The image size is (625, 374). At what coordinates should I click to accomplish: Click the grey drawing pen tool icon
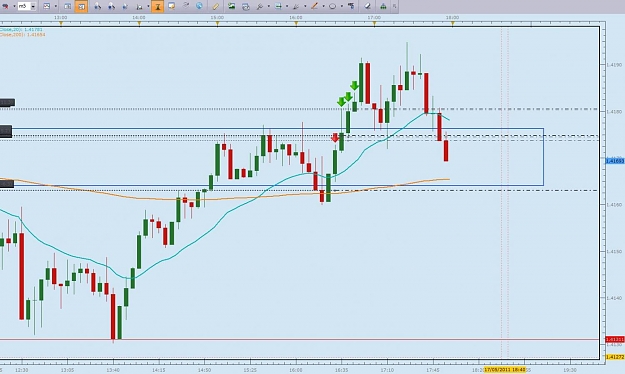296,6
